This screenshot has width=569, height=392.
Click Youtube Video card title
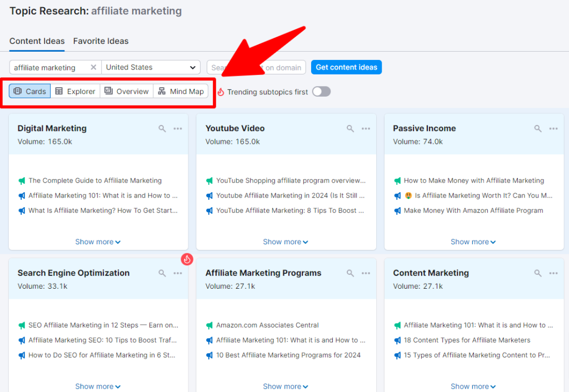pos(235,128)
